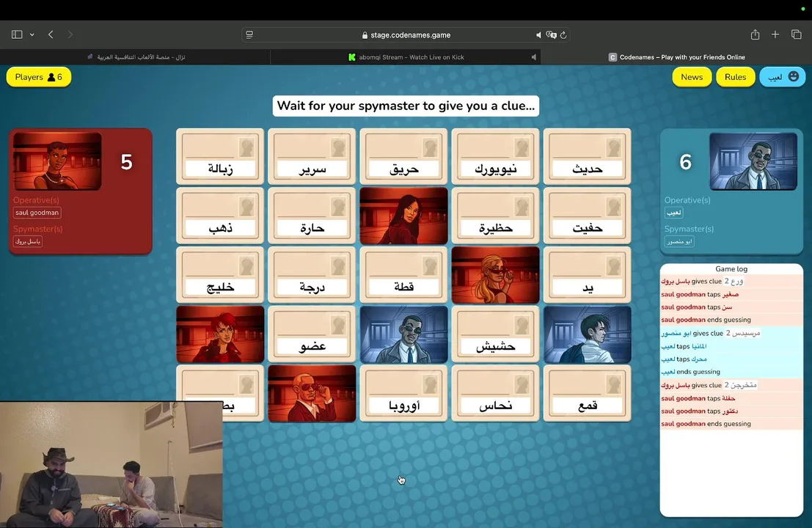Screen dimensions: 812x528
Task: Click the webcam stream overlay video
Action: coord(111,464)
